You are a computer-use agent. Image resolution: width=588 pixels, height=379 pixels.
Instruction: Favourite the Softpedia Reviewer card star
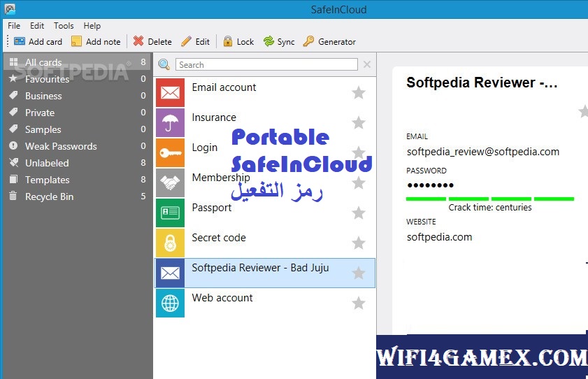[x=359, y=273]
